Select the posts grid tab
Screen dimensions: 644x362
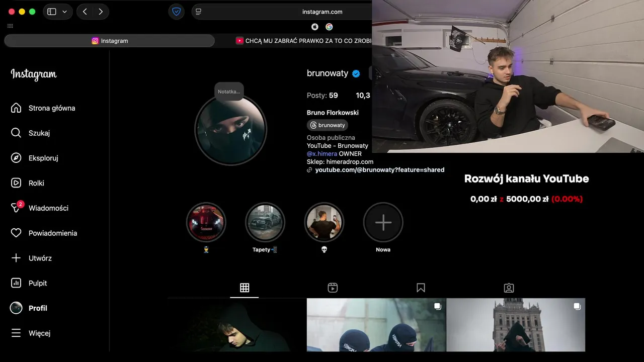pos(245,288)
